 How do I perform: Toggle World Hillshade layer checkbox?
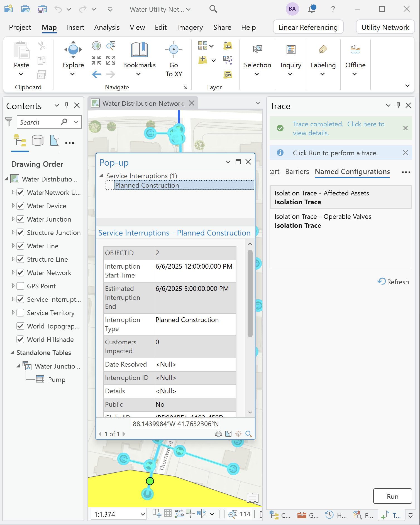point(20,340)
